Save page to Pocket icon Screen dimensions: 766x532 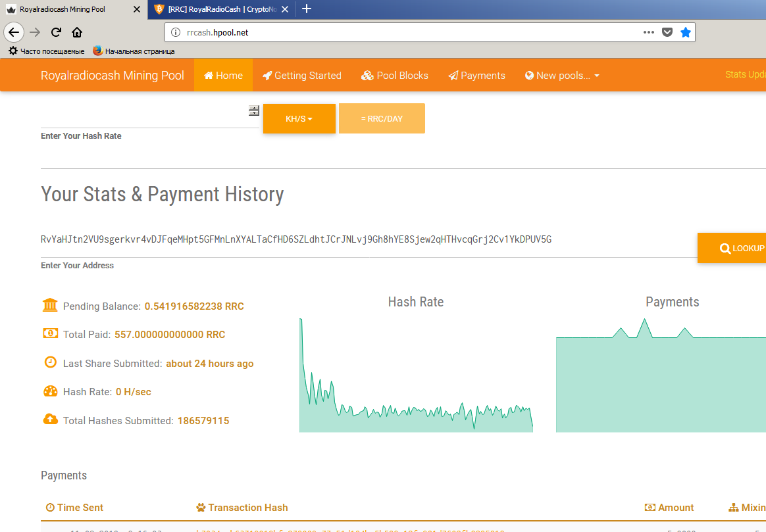coord(667,32)
